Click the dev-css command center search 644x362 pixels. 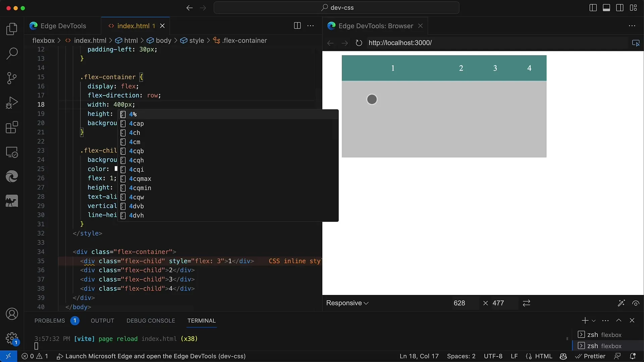tap(336, 8)
